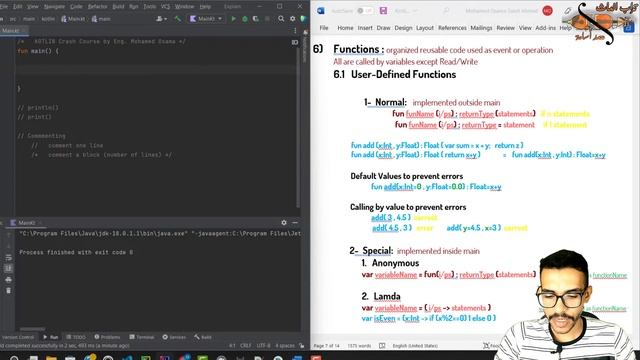Toggle scroll to end icon in Run panel

(x=9, y=269)
